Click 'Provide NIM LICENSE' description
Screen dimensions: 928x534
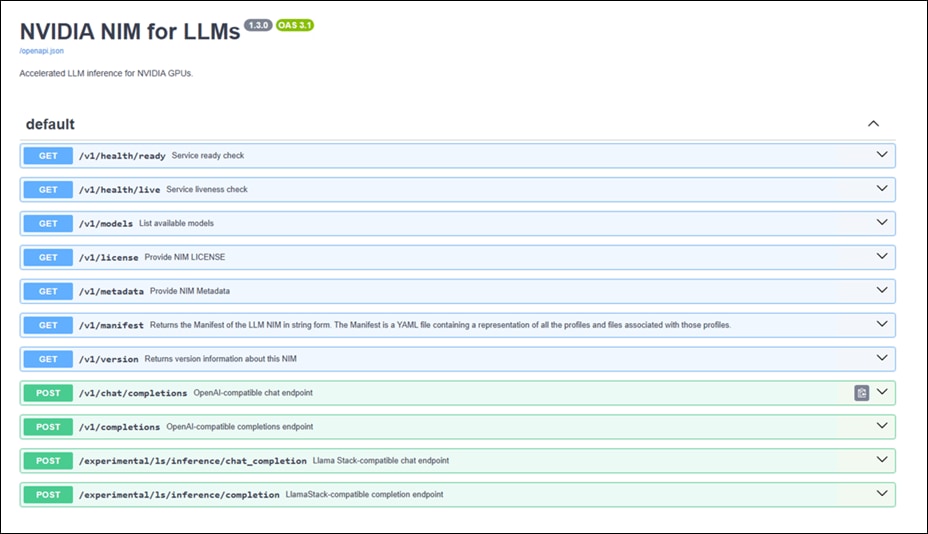185,257
